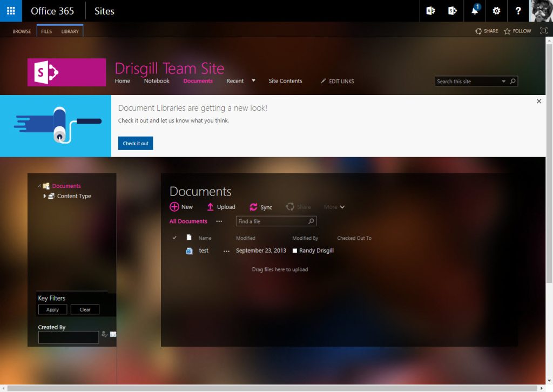Click the Office 365 brand link

[x=52, y=11]
